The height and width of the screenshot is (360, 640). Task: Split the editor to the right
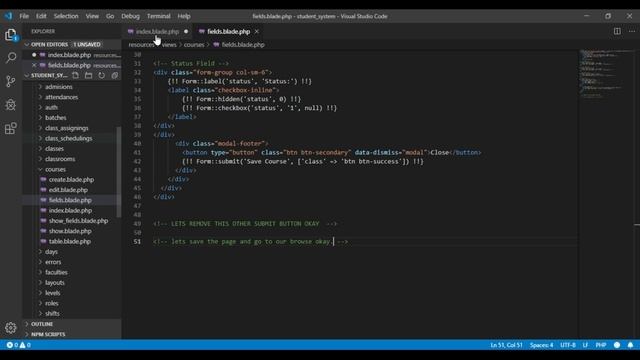(x=617, y=31)
